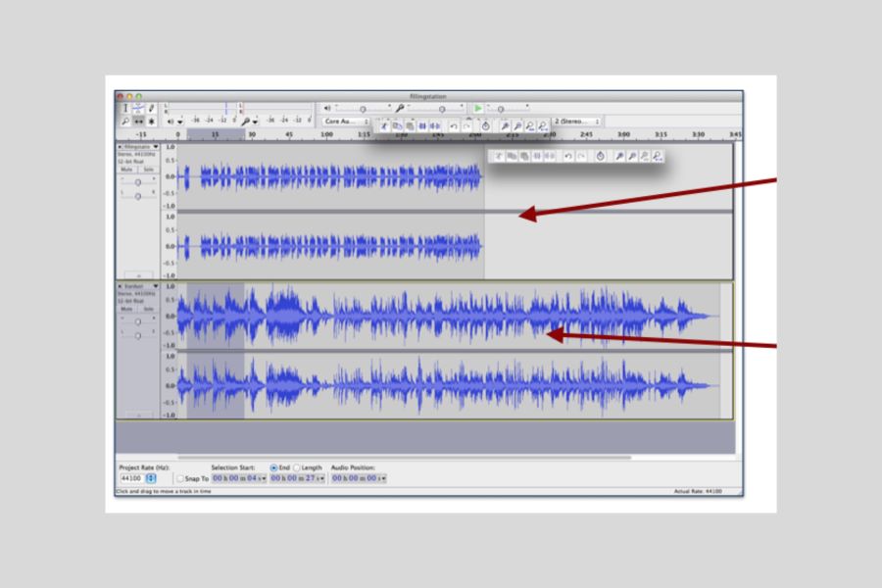This screenshot has width=882, height=588.
Task: Click the first track's pan slider
Action: click(138, 196)
